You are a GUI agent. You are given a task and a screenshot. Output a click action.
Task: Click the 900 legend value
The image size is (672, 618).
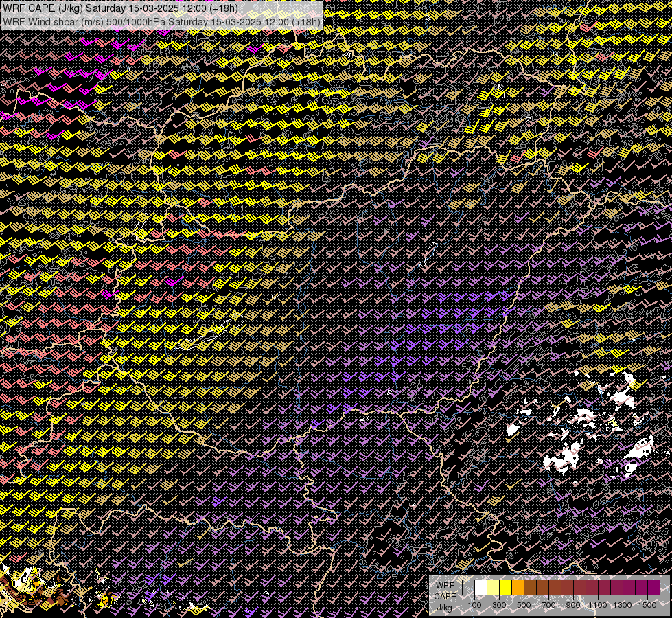(573, 605)
